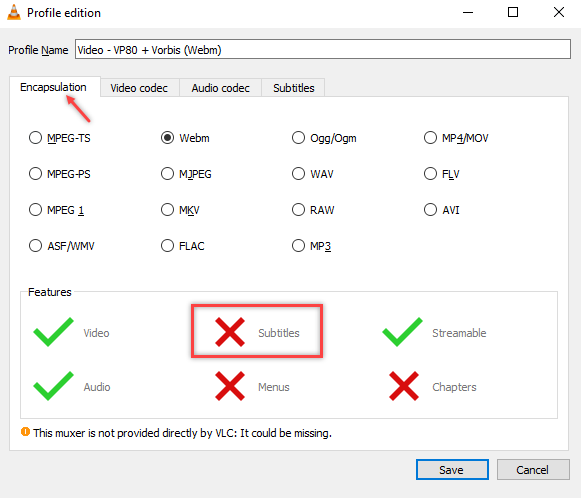Viewport: 581px width, 498px height.
Task: Click the green Audio feature checkmark
Action: point(53,386)
